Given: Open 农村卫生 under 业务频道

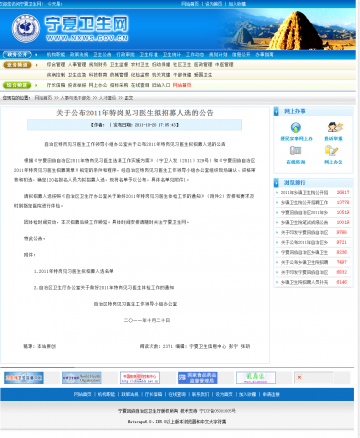Looking at the screenshot, I should point(140,65).
